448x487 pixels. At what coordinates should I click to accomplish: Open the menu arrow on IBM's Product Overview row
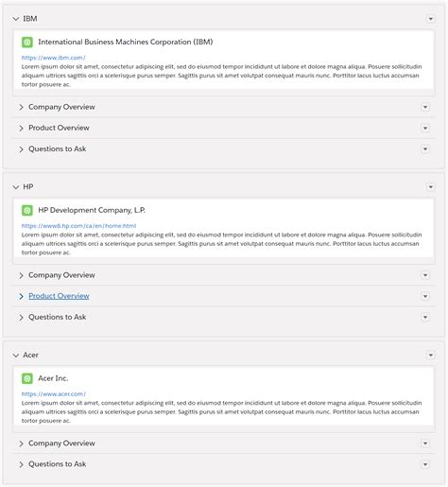pyautogui.click(x=425, y=128)
